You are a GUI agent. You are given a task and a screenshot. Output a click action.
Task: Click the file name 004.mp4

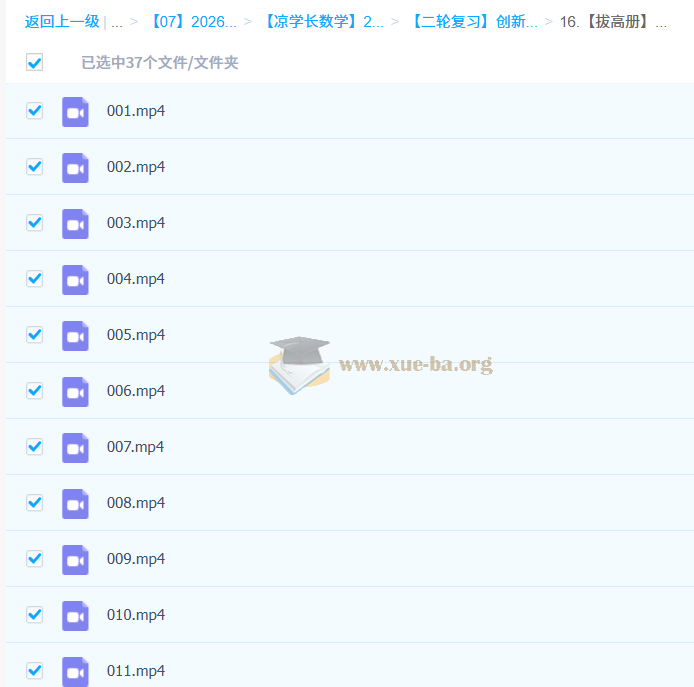tap(136, 279)
